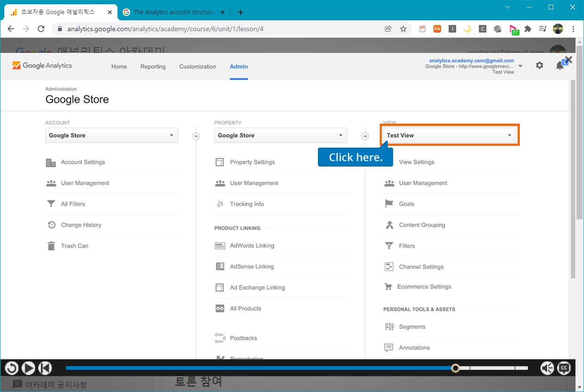Viewport: 584px width, 392px height.
Task: Open AdWords Linking link
Action: point(252,246)
